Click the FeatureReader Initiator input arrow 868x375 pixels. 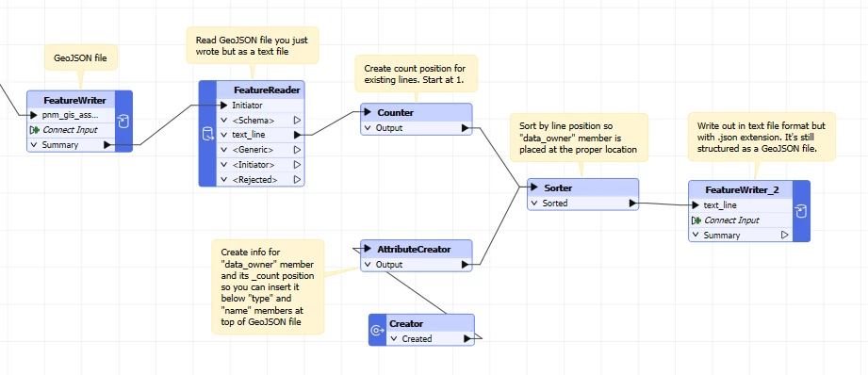point(223,105)
